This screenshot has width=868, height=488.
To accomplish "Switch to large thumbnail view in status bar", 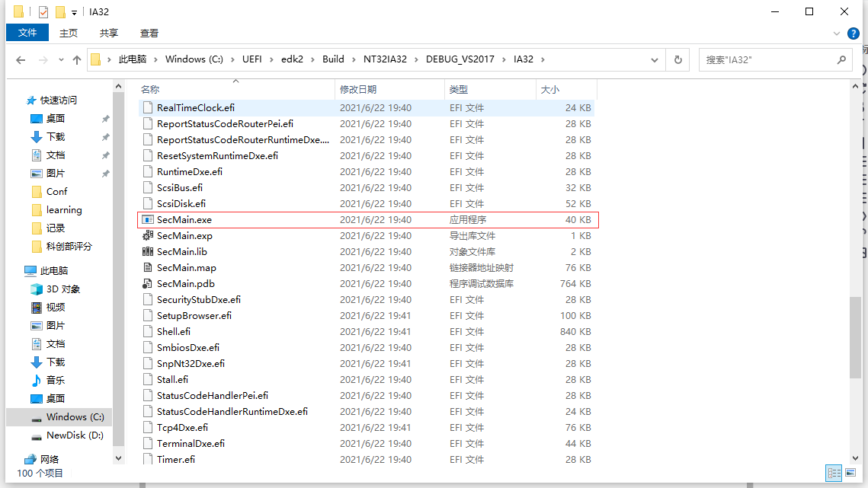I will tap(851, 473).
